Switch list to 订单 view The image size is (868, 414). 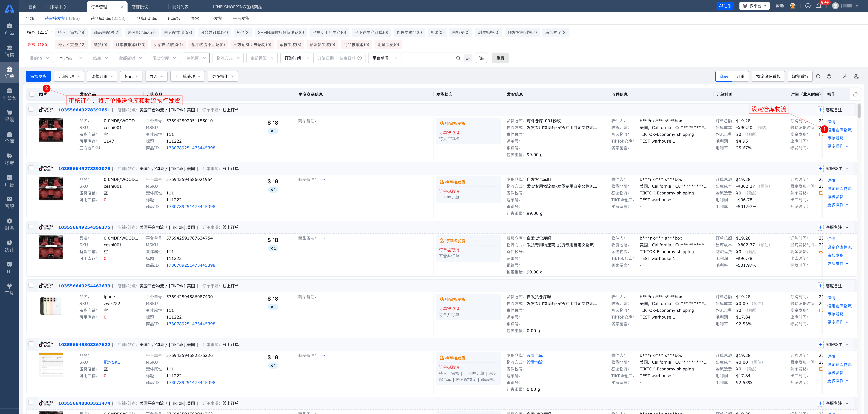740,76
